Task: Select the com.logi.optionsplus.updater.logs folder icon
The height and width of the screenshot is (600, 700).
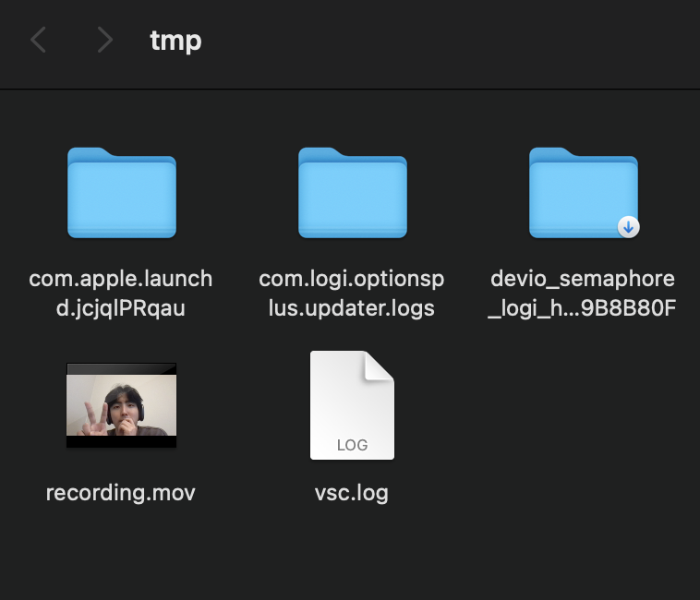Action: 352,192
